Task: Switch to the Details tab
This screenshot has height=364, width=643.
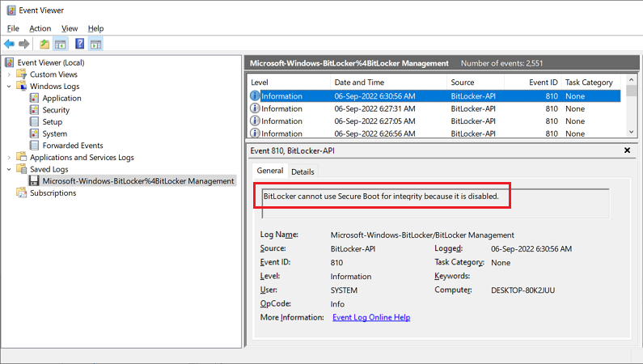Action: pyautogui.click(x=302, y=171)
